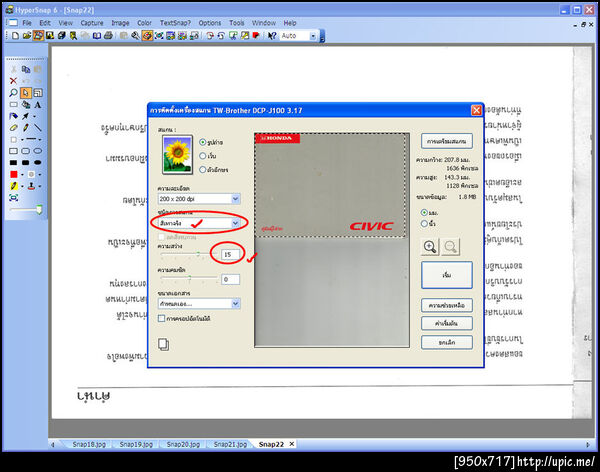The image size is (600, 472).
Task: Click the New blank image toolbar icon
Action: 15,36
